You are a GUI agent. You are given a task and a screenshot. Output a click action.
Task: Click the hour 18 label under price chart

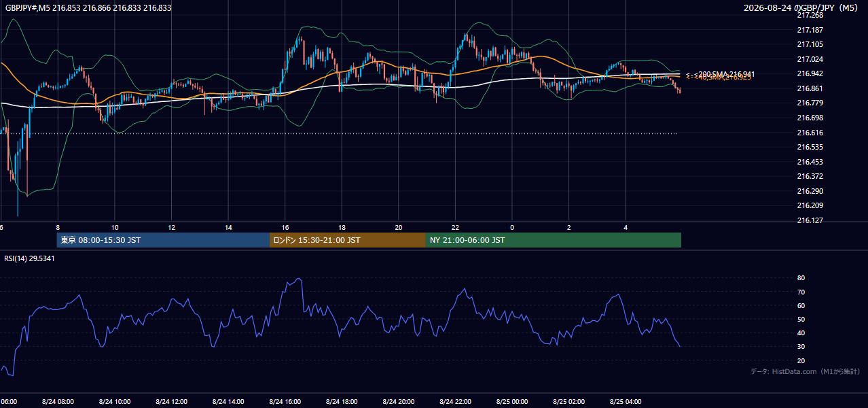coord(342,227)
